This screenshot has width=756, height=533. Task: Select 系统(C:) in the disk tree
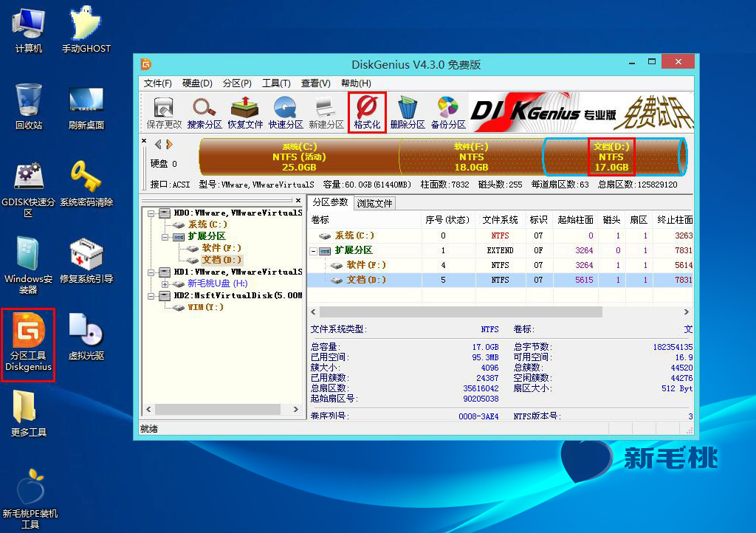(207, 224)
